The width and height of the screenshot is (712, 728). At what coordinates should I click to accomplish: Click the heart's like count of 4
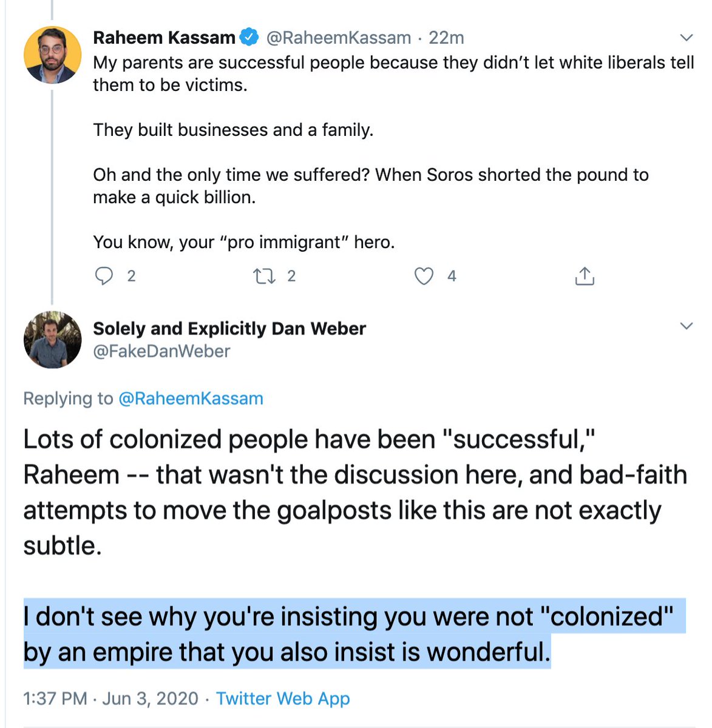coord(452,277)
